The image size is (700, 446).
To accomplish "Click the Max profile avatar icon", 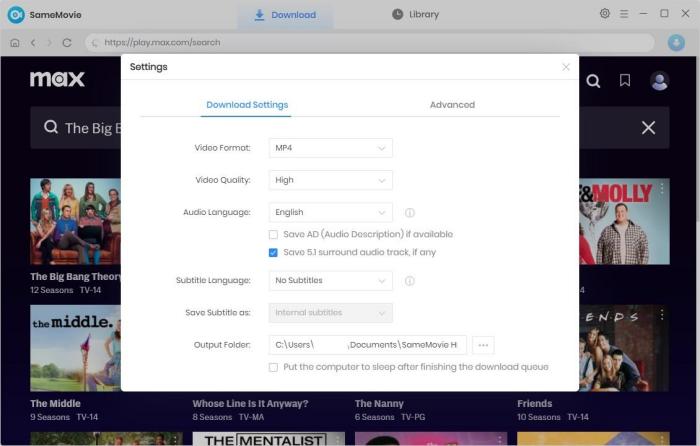I will point(659,81).
